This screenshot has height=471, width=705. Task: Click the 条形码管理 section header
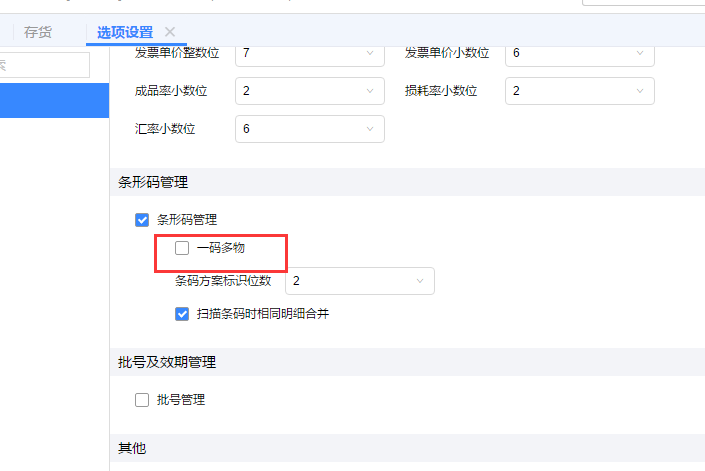[x=153, y=182]
